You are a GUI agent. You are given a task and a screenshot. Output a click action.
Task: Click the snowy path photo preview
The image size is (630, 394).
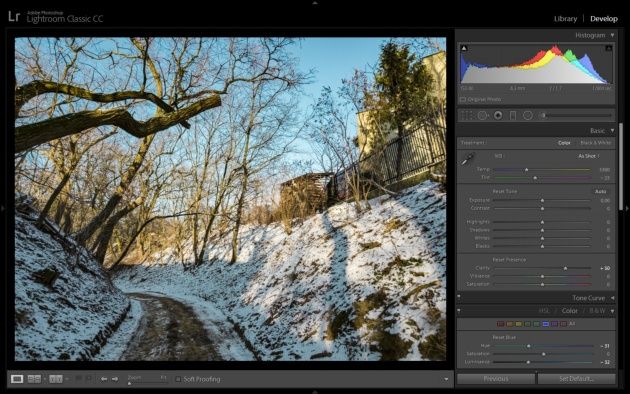coord(230,199)
